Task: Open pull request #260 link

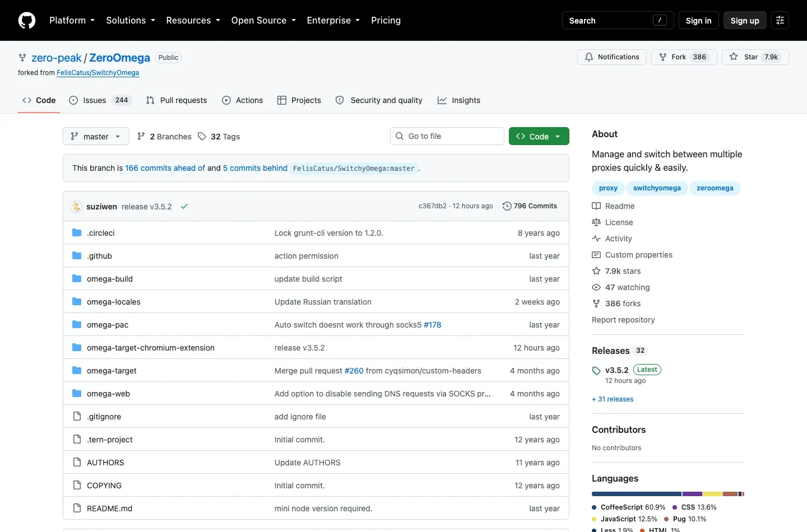Action: (354, 371)
